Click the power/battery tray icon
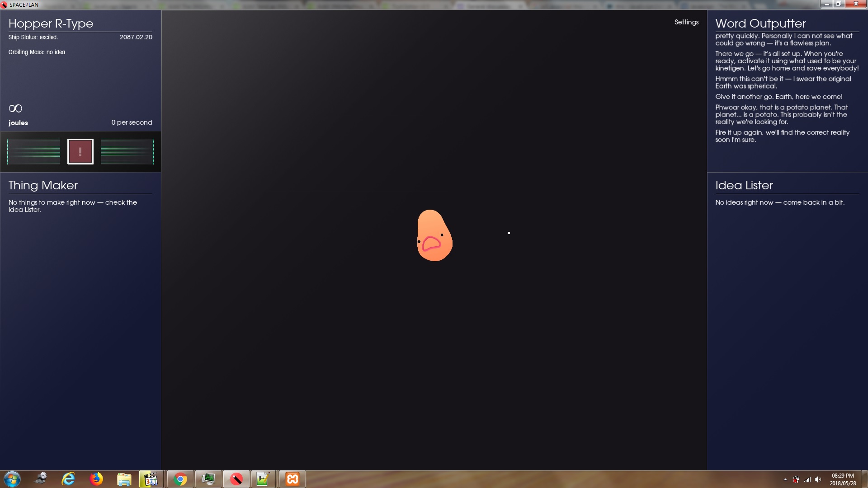Screen dimensions: 868x488 pyautogui.click(x=796, y=479)
